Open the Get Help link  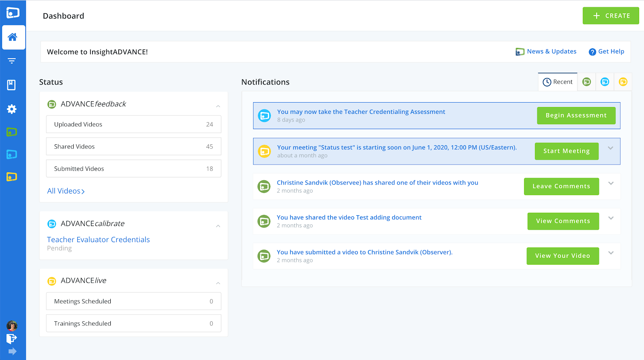[x=611, y=51]
